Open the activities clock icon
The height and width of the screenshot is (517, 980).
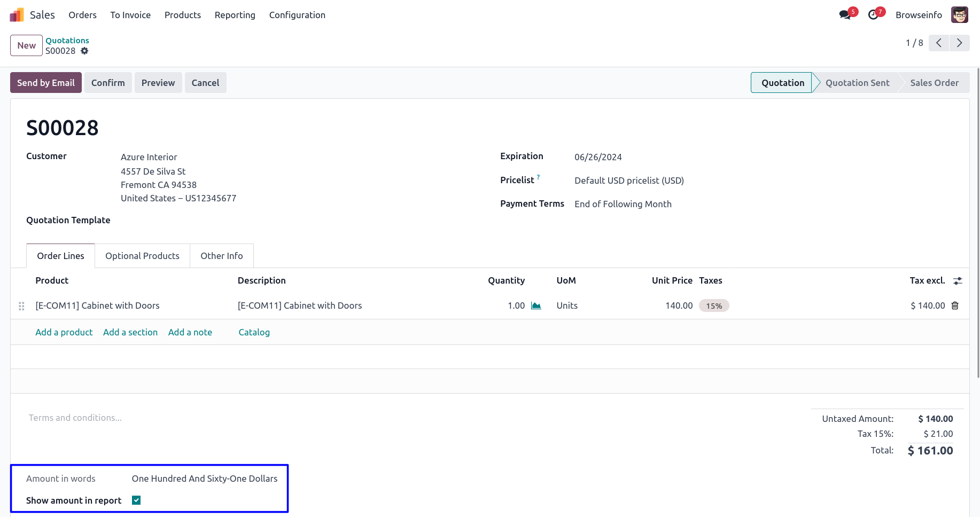click(873, 15)
